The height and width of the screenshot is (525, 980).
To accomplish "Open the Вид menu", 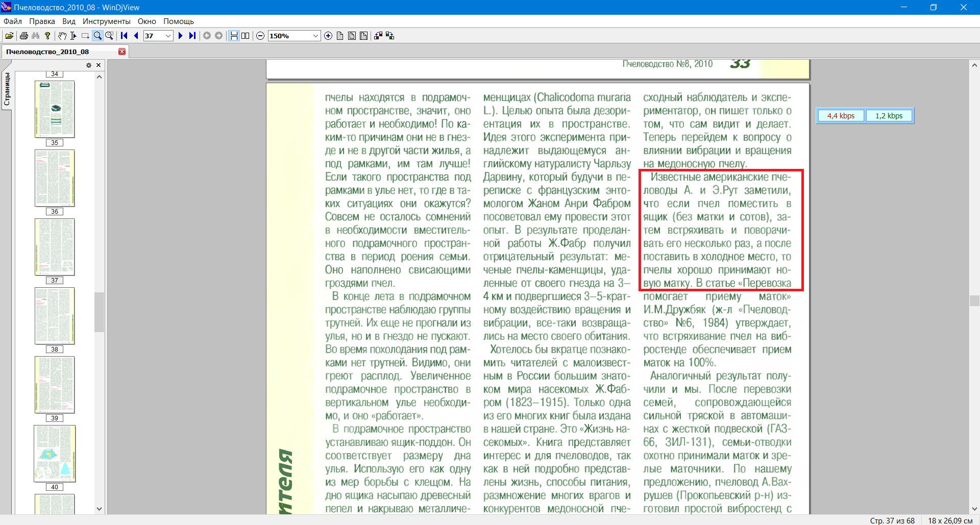I will tap(69, 21).
